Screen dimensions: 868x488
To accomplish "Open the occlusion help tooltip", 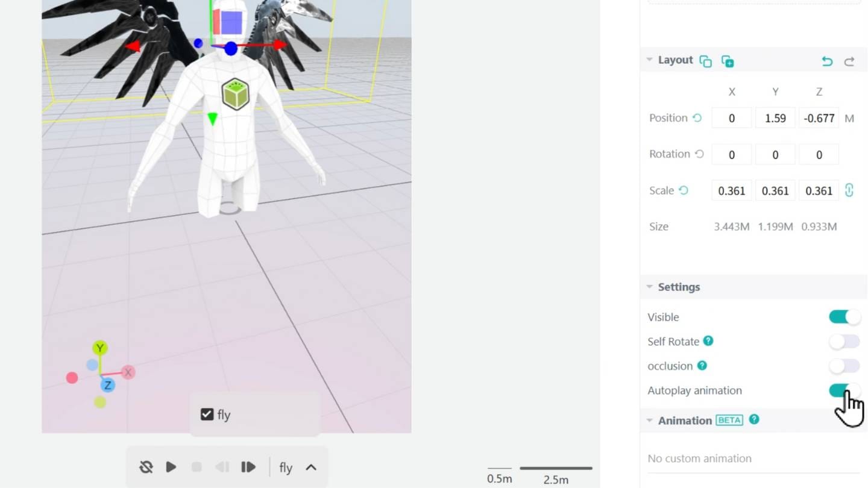I will coord(701,366).
